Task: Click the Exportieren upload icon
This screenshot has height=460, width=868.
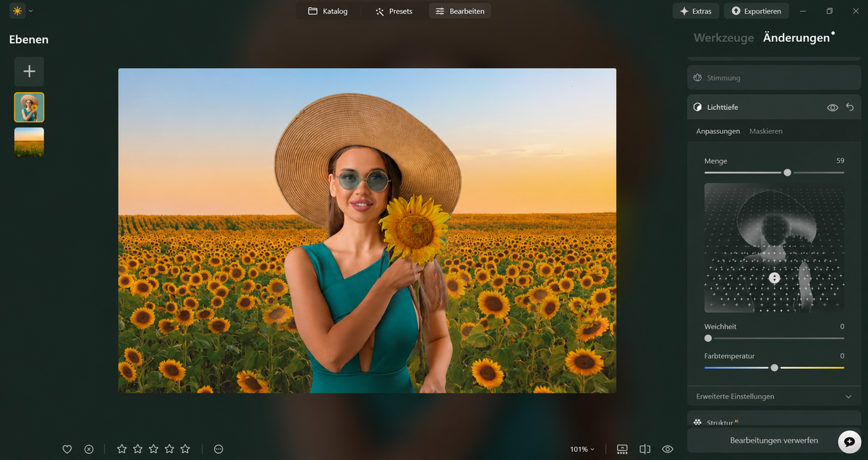Action: pos(736,11)
